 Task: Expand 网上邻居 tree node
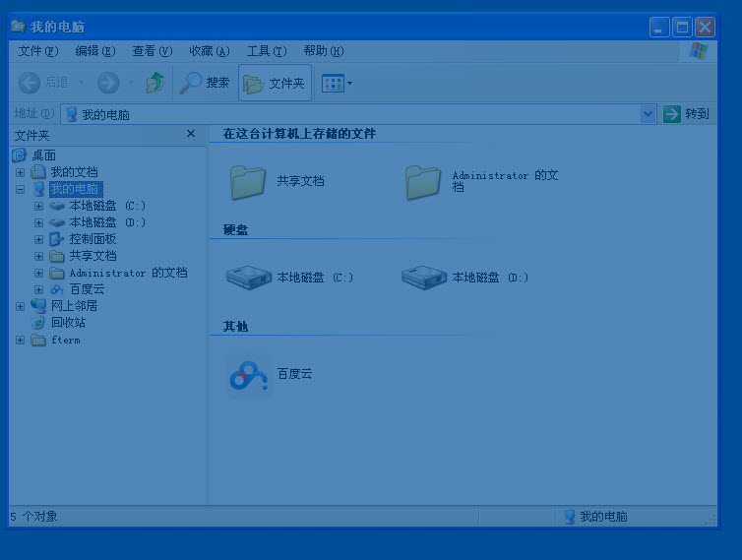pyautogui.click(x=20, y=306)
